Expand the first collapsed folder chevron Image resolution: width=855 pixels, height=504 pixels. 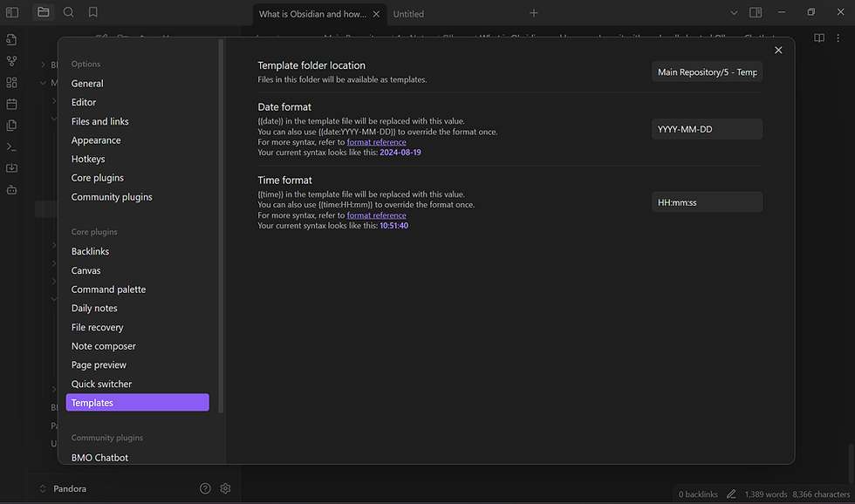tap(43, 65)
